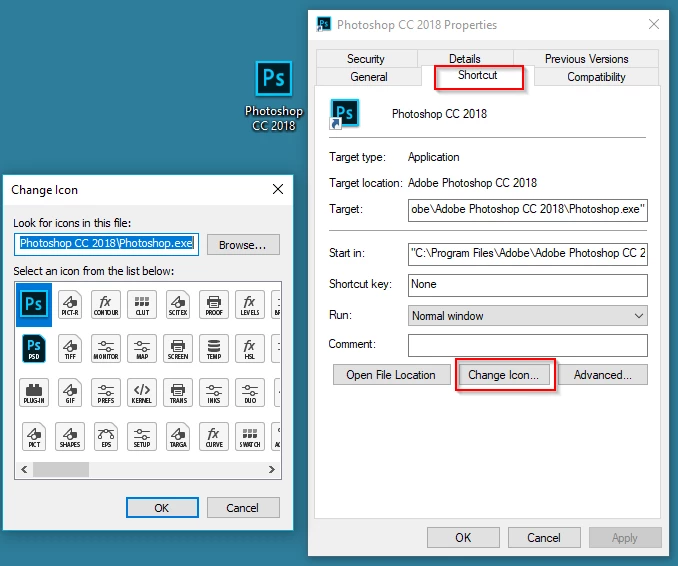This screenshot has width=678, height=566.
Task: Select the MONITOR sliders icon
Action: (106, 349)
